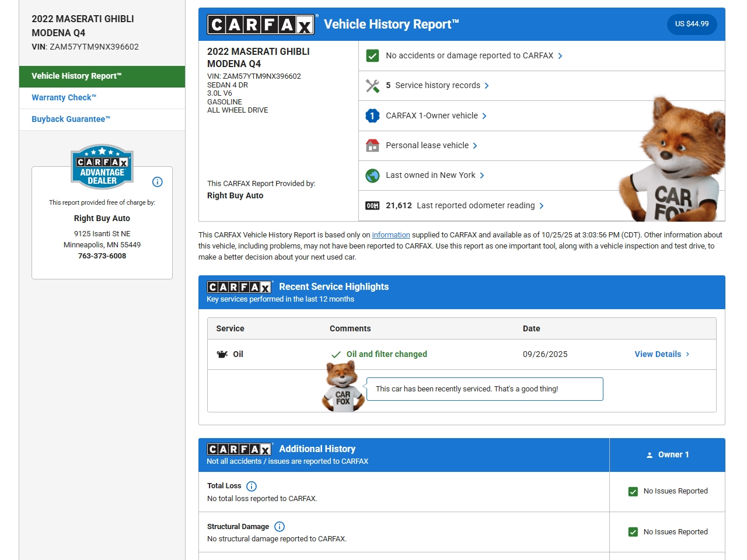This screenshot has height=560, width=747.
Task: Click info icon beside Advantage Dealer badge
Action: (157, 182)
